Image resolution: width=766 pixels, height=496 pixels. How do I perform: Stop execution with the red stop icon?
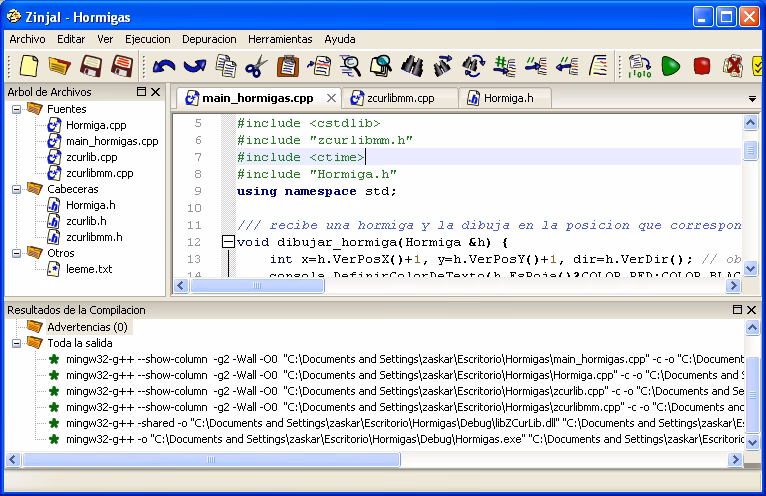coord(702,66)
